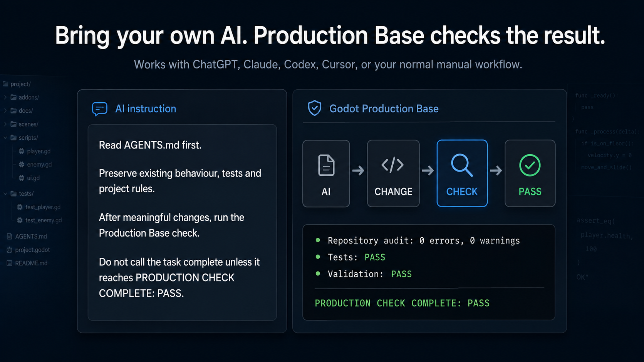Click the 'AI instruction' panel heading
644x362 pixels.
146,109
